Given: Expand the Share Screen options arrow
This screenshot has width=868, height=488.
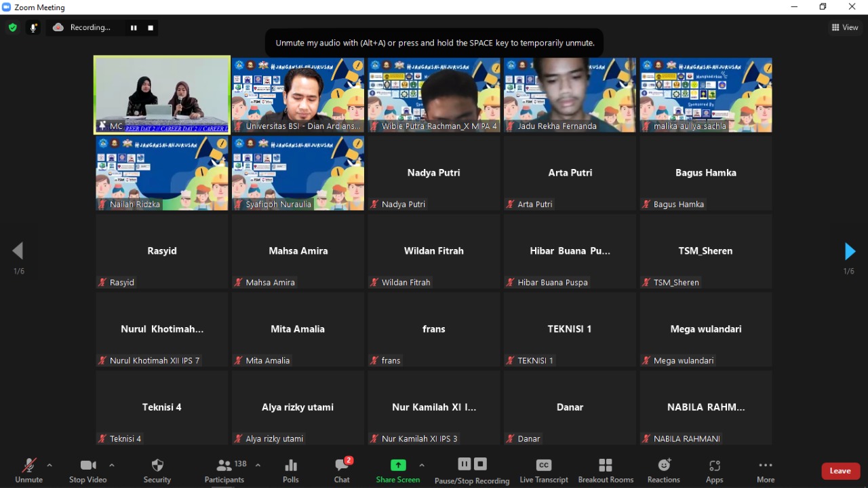Looking at the screenshot, I should [x=422, y=466].
